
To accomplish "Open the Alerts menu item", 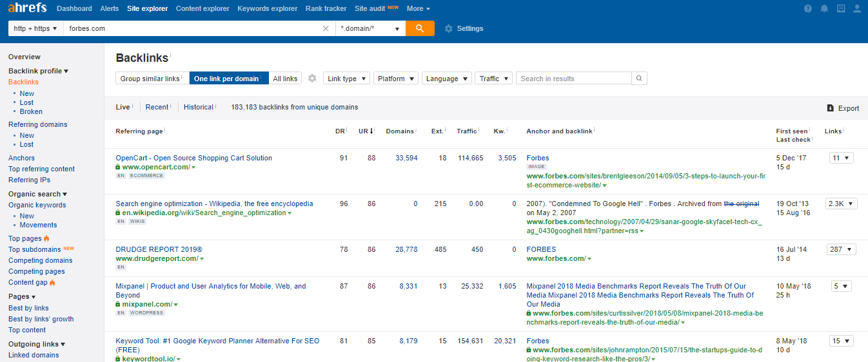I will (x=110, y=8).
